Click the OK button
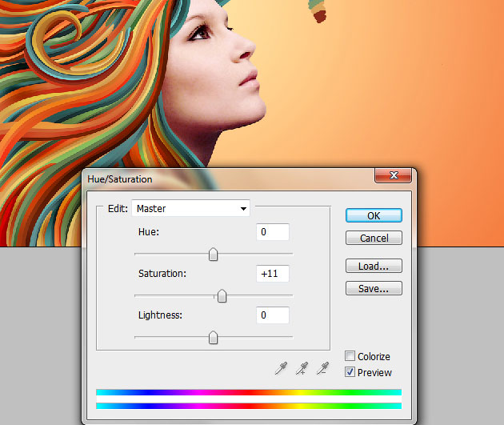The height and width of the screenshot is (425, 504). coord(374,215)
